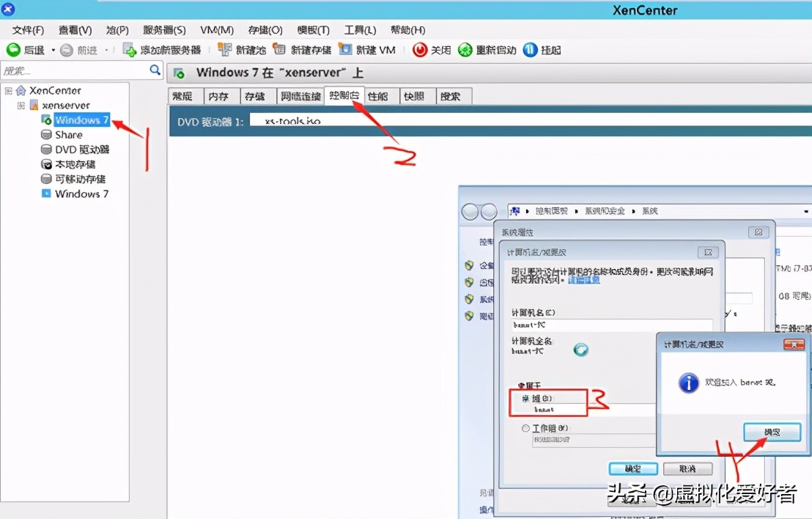This screenshot has height=519, width=812.
Task: Click the 详细信息 link in the computer name dialog
Action: click(x=584, y=280)
